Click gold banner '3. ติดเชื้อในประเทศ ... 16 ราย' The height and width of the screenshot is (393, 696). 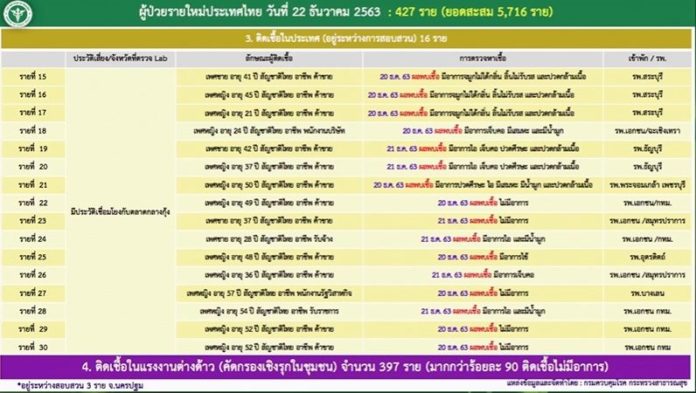tap(346, 39)
